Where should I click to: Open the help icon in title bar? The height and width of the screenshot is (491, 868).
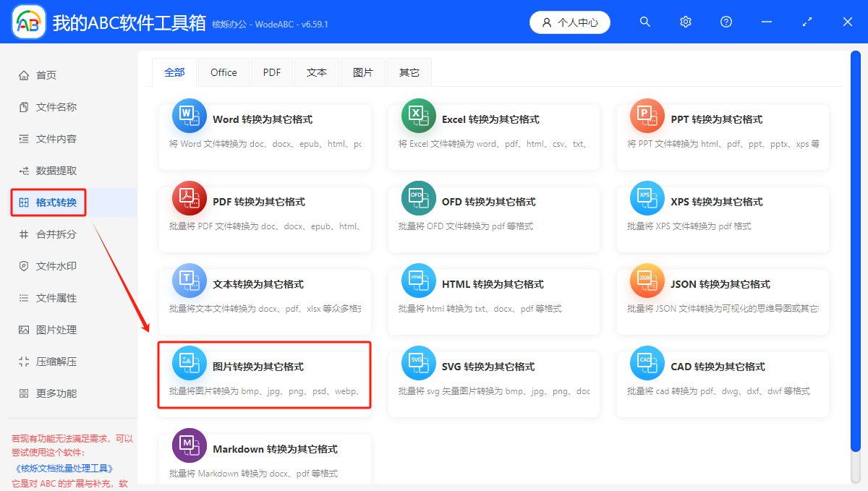[x=726, y=22]
